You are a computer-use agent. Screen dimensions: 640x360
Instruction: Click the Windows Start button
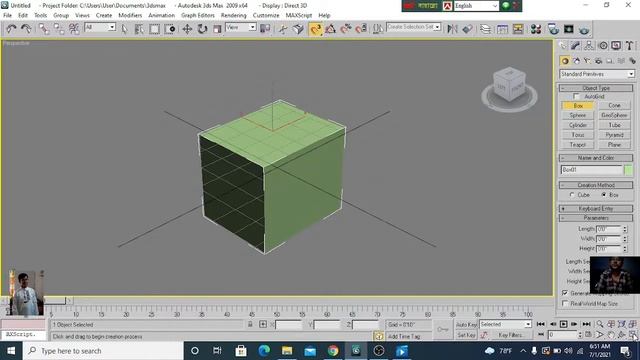(x=11, y=351)
